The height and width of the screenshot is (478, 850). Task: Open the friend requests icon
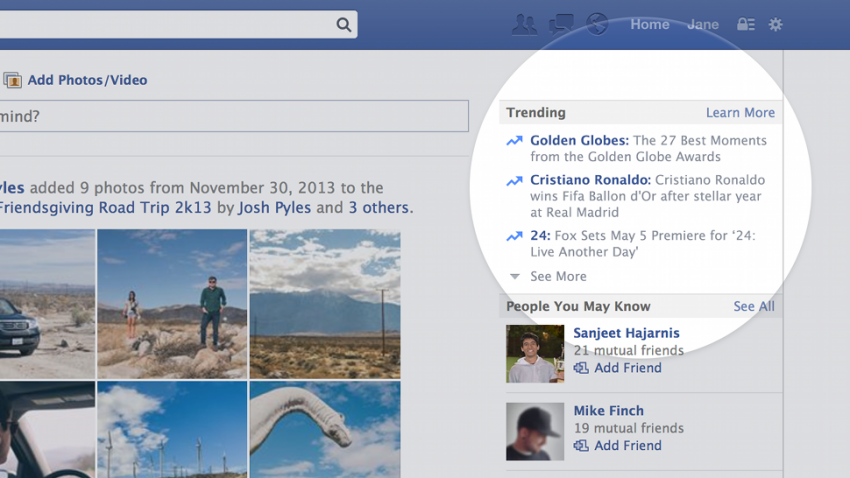point(524,25)
